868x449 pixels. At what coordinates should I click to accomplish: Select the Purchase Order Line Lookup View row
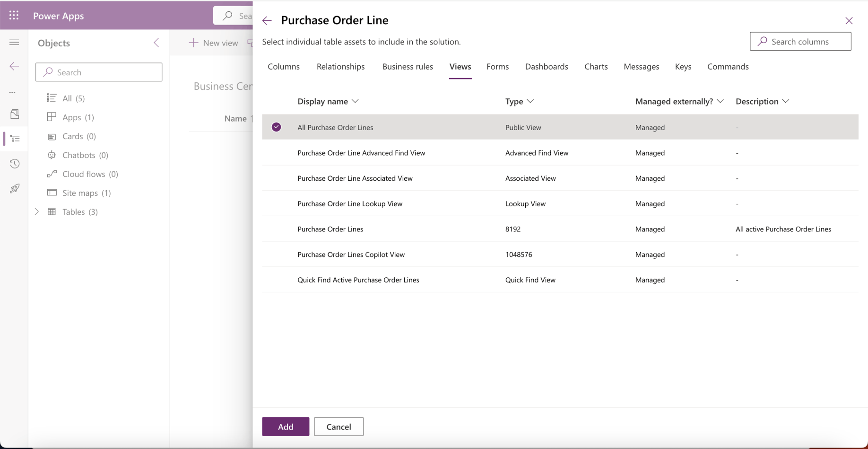[x=349, y=204]
